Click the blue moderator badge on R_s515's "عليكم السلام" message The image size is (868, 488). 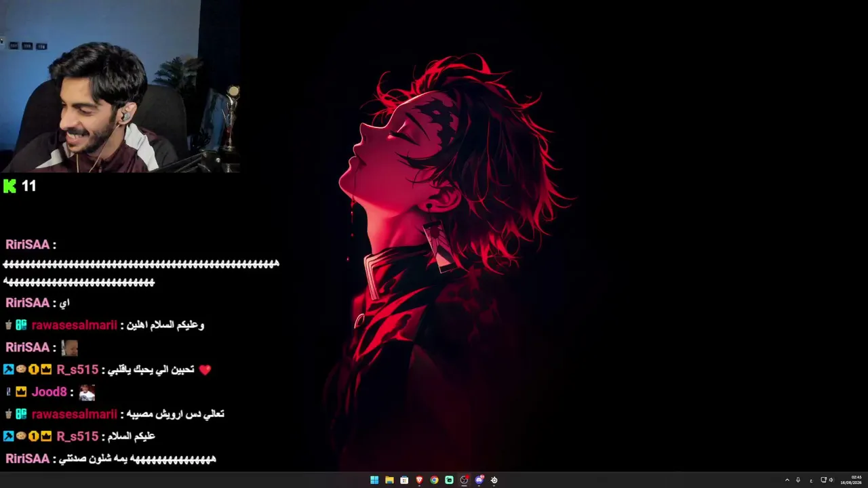tap(9, 436)
